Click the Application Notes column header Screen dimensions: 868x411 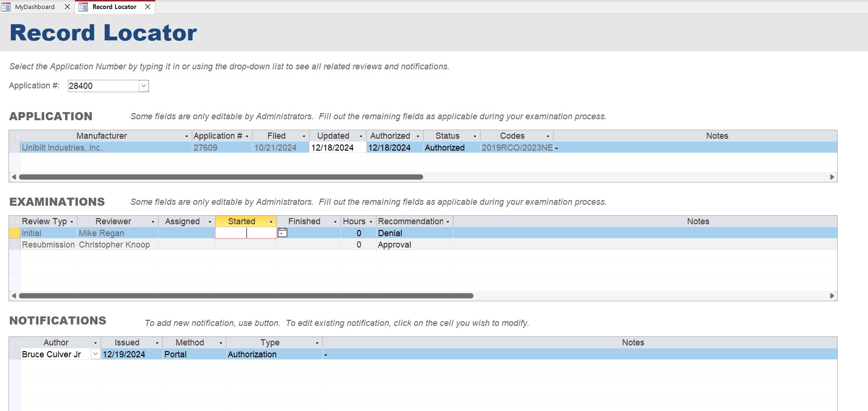coord(695,136)
